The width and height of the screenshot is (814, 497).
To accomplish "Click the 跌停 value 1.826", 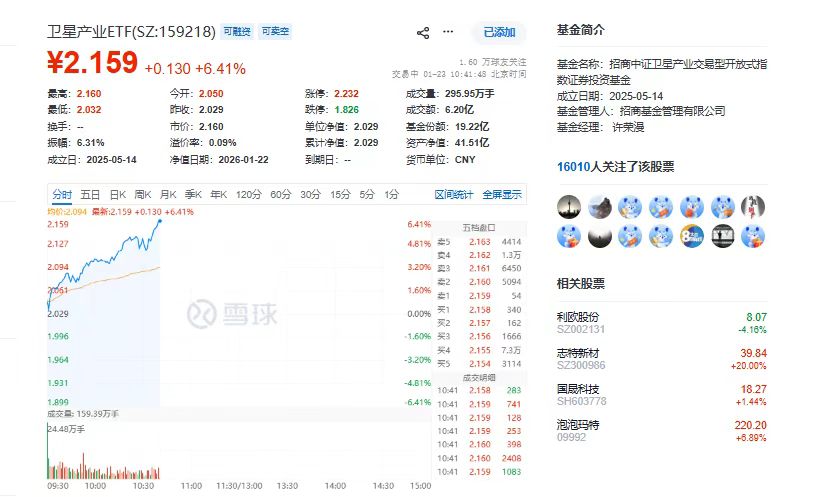I will click(x=346, y=110).
